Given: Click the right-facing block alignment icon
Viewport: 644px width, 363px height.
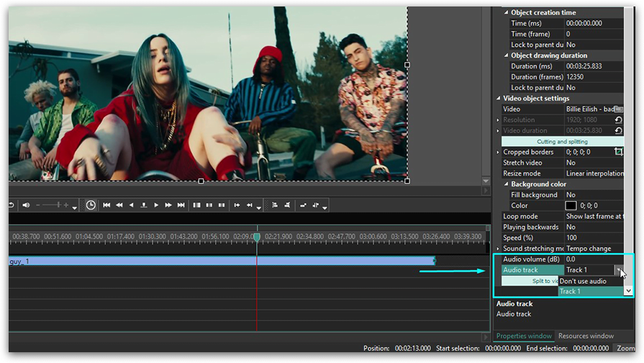Looking at the screenshot, I should (287, 205).
